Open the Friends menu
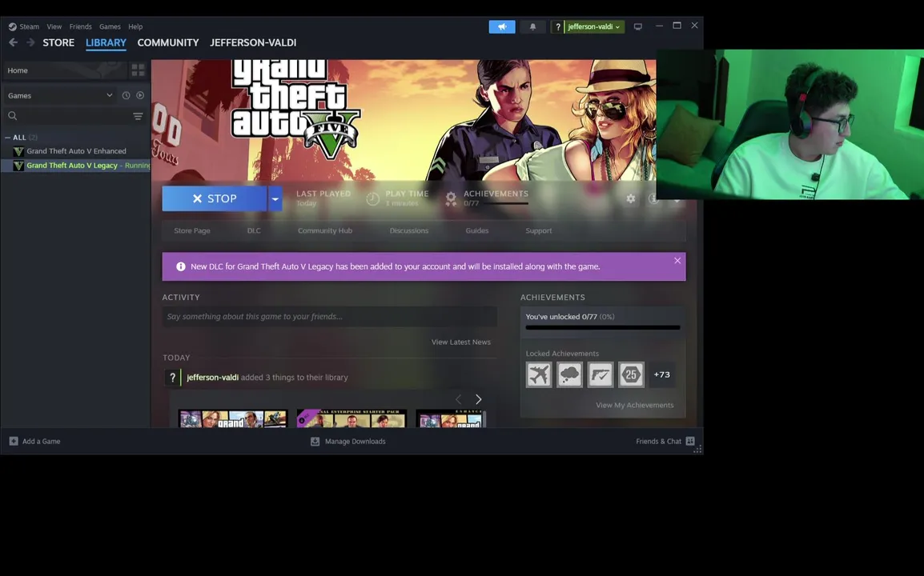Screen dimensions: 924x576 [80, 26]
